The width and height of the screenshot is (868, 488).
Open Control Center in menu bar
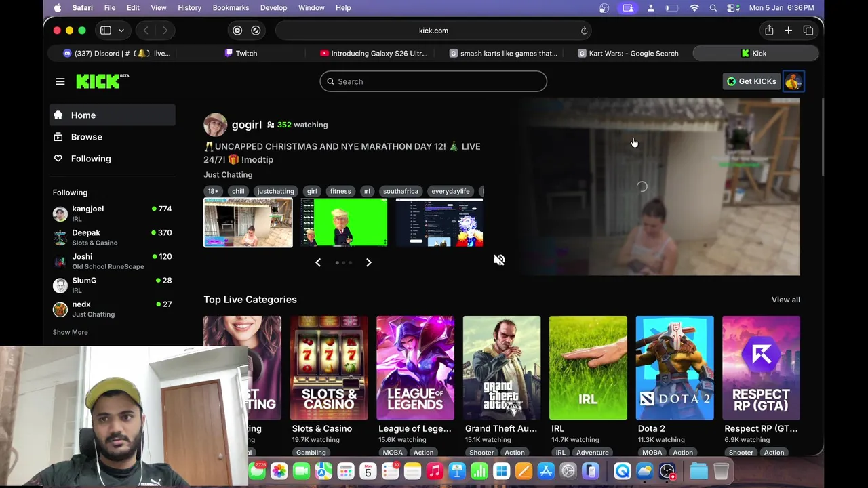point(733,8)
